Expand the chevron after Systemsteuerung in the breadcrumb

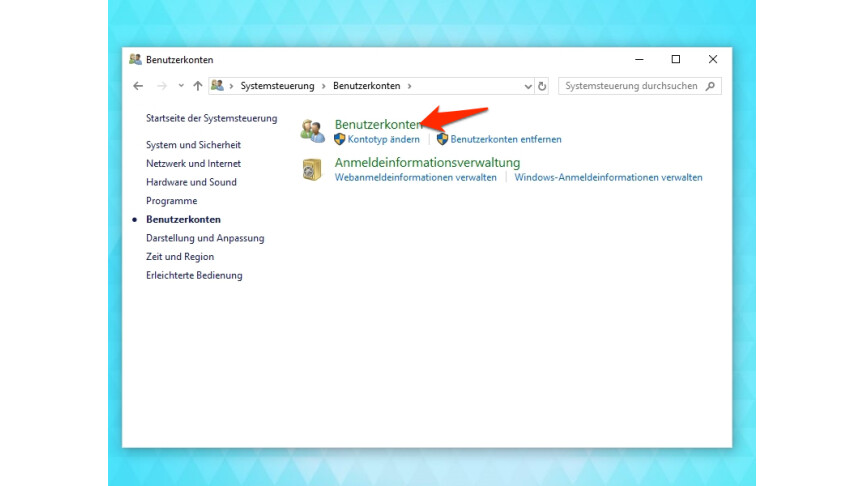tap(323, 86)
